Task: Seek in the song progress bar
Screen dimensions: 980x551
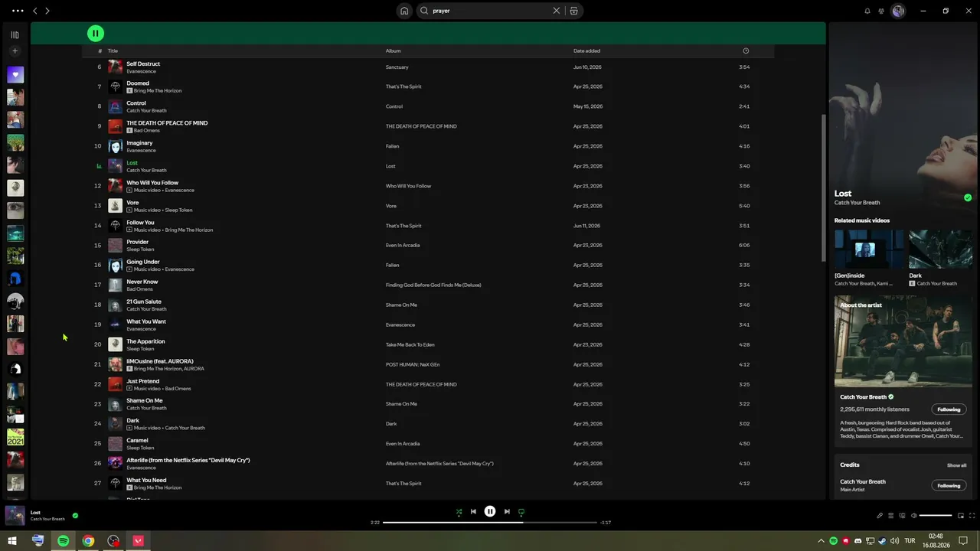Action: tap(490, 522)
